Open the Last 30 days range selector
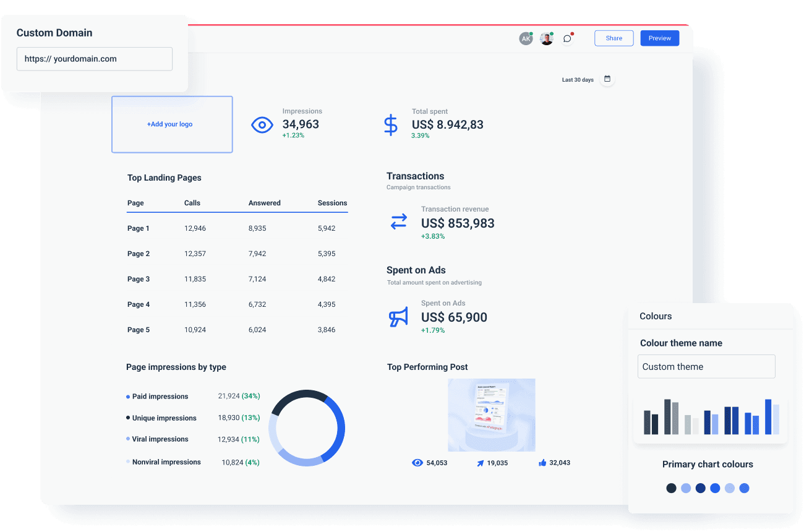 (x=576, y=79)
